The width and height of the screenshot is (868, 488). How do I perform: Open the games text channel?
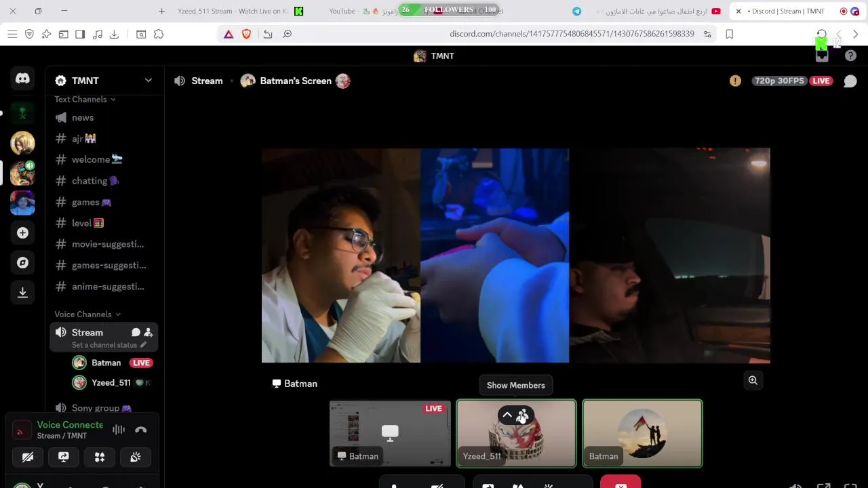104,202
